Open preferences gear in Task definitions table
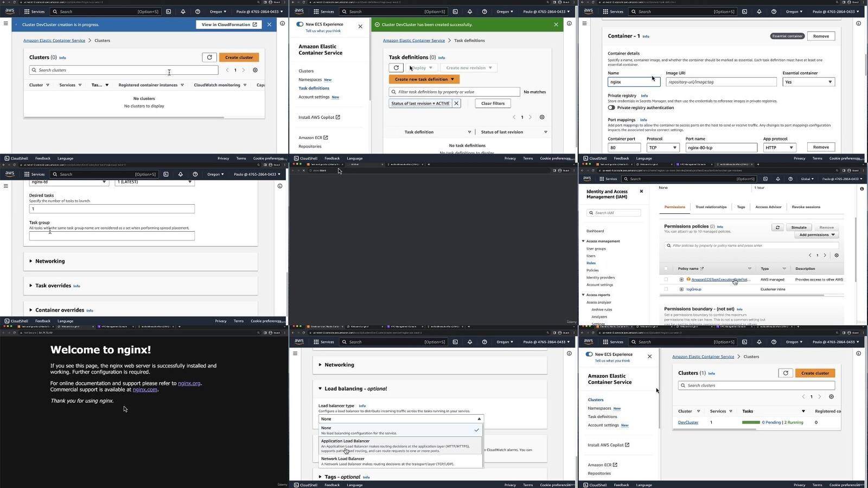 [541, 117]
